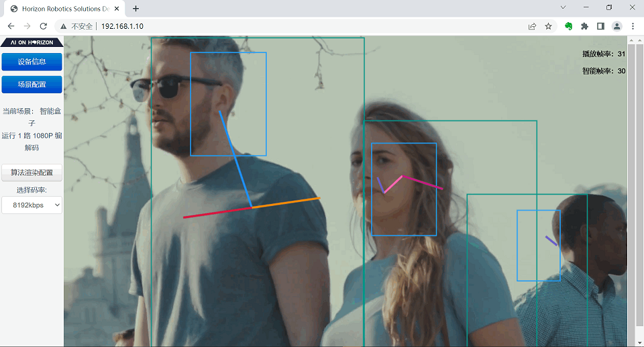This screenshot has width=644, height=347.
Task: Click the scrollbar down arrow
Action: [x=639, y=342]
